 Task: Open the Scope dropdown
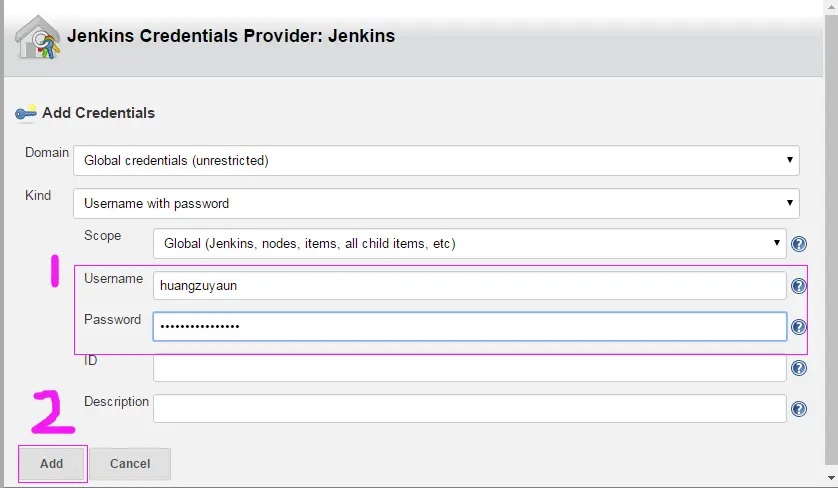coord(470,244)
